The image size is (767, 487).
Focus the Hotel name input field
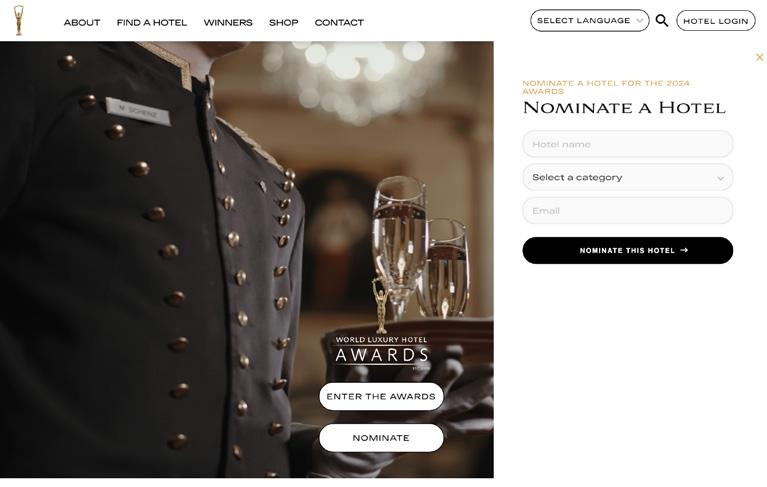[628, 144]
